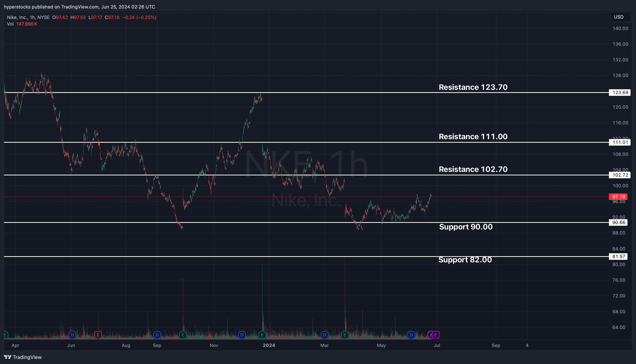This screenshot has height=364, width=636.
Task: Open the USD currency selector
Action: pos(620,17)
